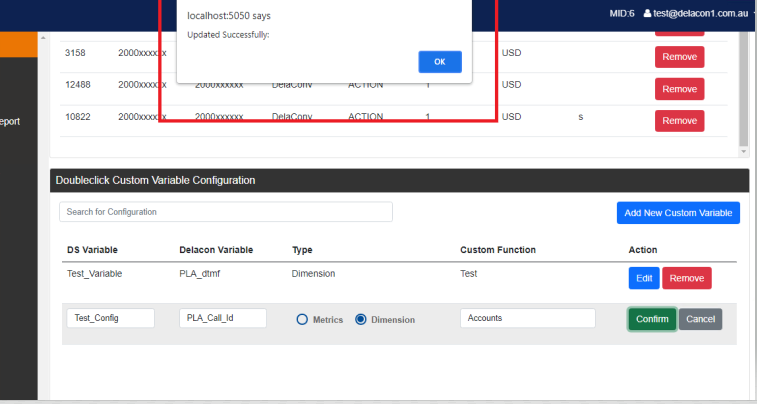Click the ID 10822 cell

[78, 117]
